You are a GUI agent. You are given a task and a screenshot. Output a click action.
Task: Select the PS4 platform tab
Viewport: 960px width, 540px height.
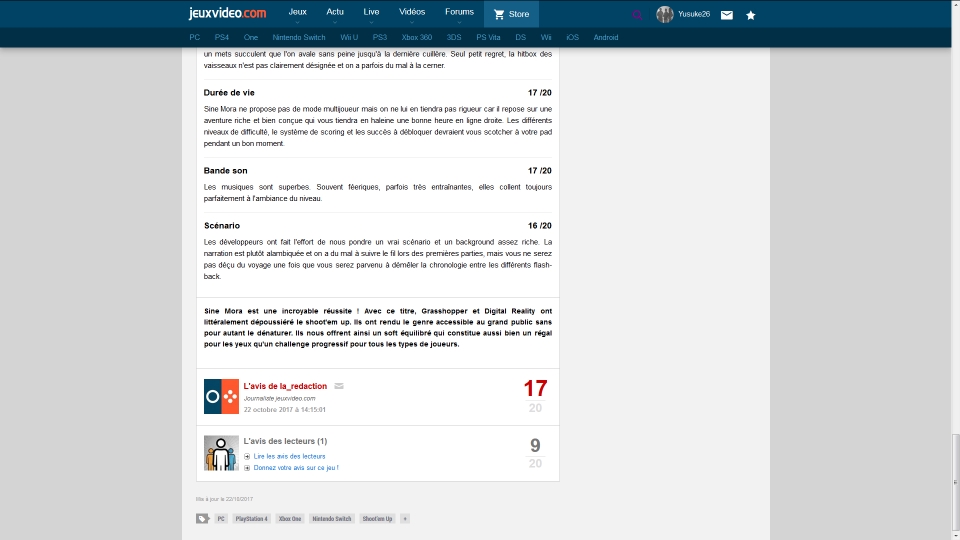tap(222, 37)
